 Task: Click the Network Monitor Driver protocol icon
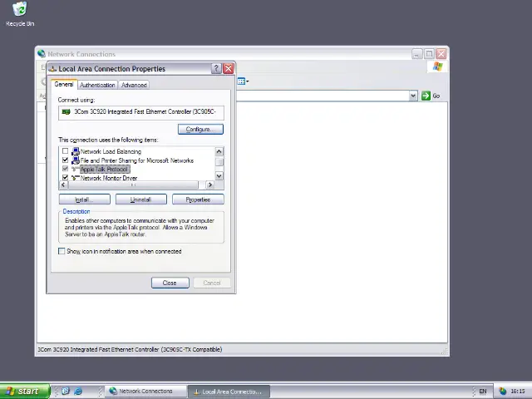(x=76, y=178)
